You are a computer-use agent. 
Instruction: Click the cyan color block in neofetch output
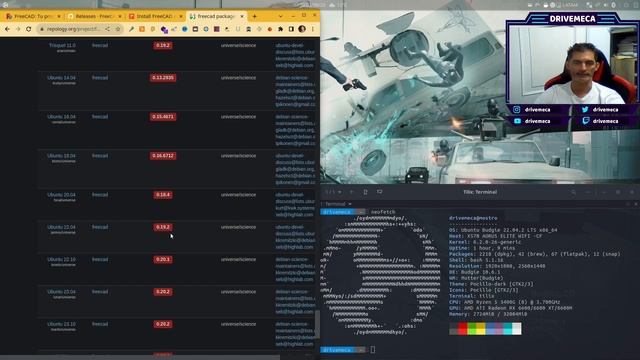click(507, 329)
